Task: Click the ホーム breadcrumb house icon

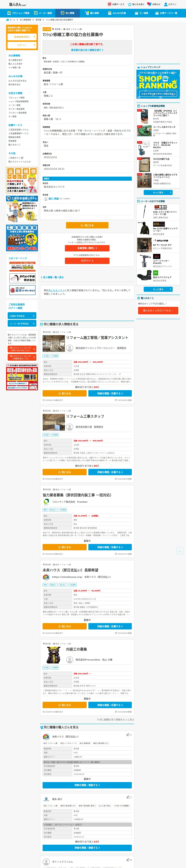Action: [7, 20]
